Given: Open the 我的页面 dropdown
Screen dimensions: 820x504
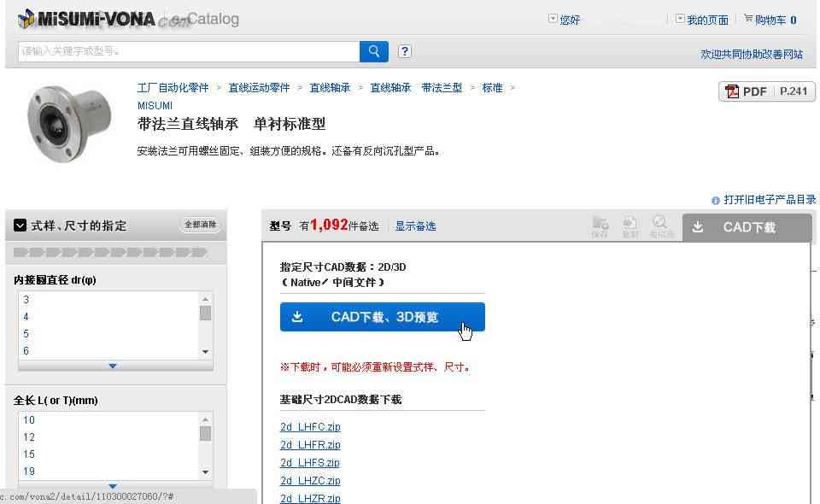Looking at the screenshot, I should coord(702,20).
